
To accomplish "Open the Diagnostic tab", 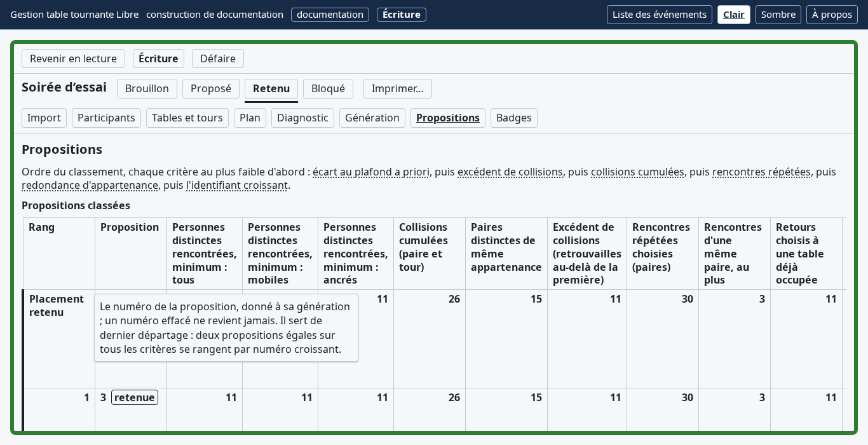I will (302, 118).
